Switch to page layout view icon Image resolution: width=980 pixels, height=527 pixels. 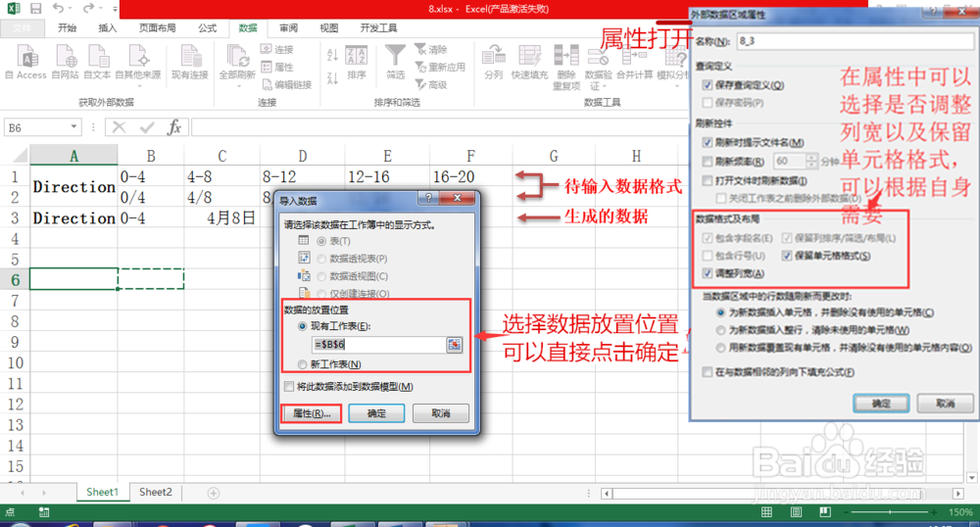[796, 512]
